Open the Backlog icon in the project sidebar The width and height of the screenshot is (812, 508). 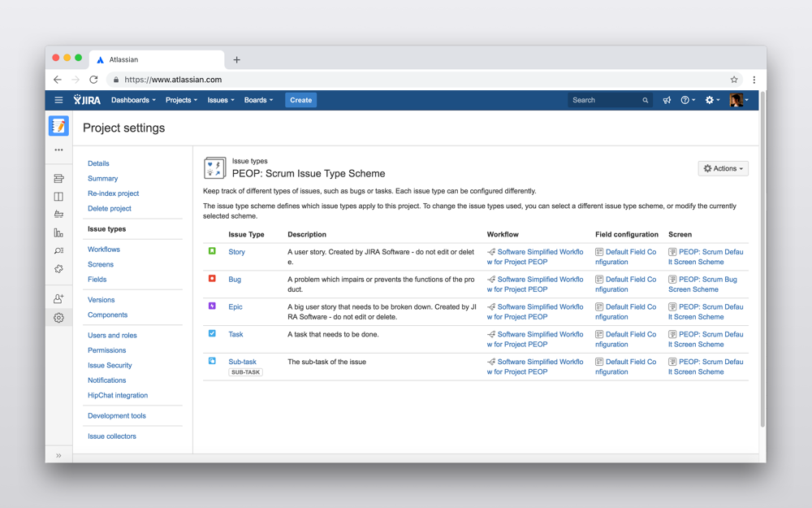point(58,177)
